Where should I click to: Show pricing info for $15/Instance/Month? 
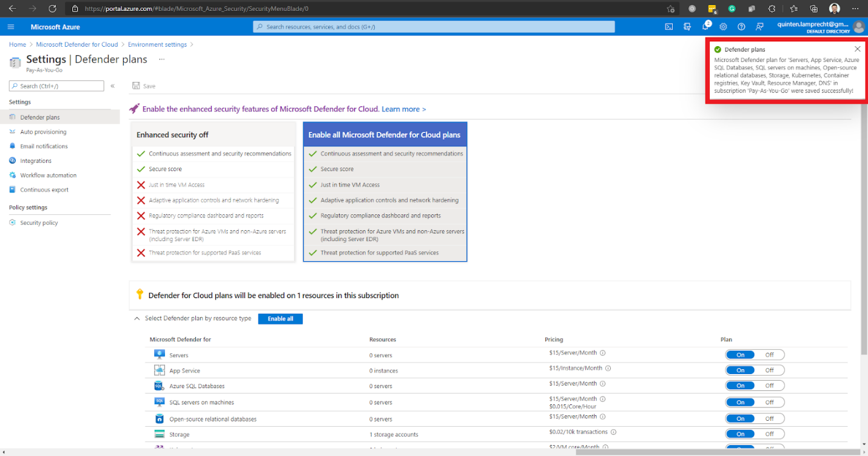pos(608,368)
